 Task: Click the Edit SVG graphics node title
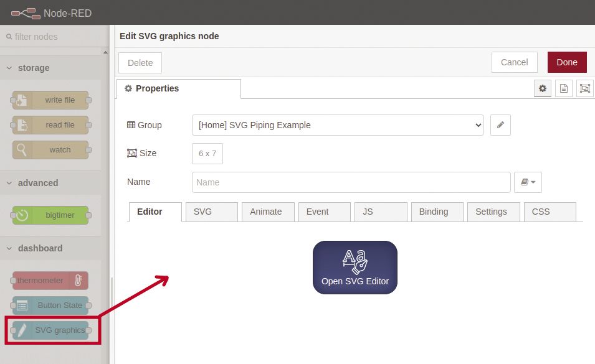169,36
